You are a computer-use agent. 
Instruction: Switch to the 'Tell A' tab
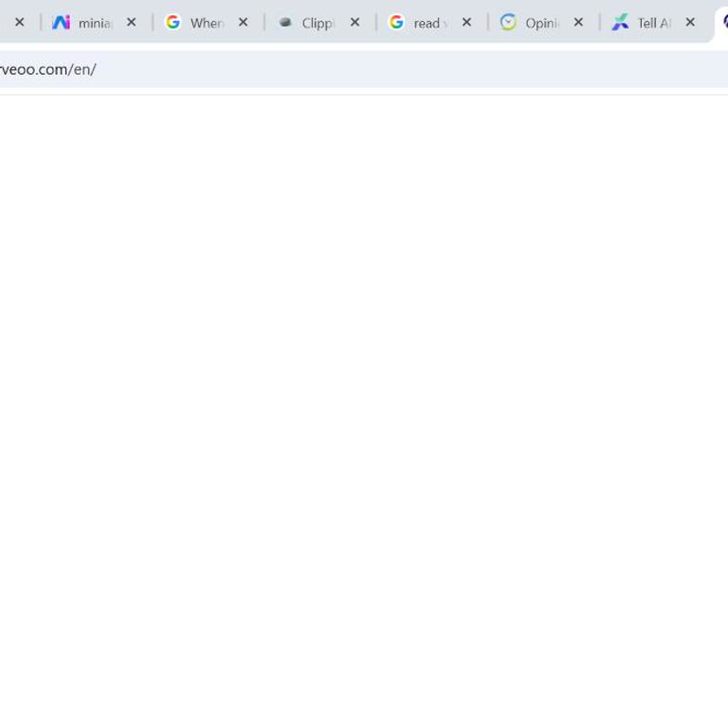point(654,23)
